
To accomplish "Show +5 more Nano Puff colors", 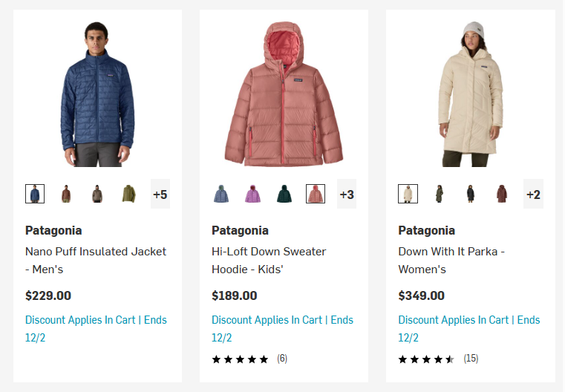I will pyautogui.click(x=160, y=195).
